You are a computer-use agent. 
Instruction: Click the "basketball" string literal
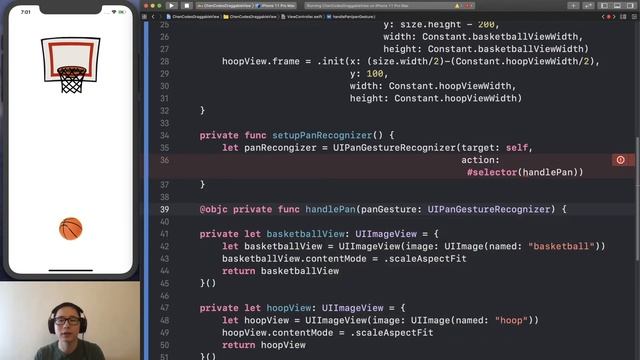coord(561,246)
